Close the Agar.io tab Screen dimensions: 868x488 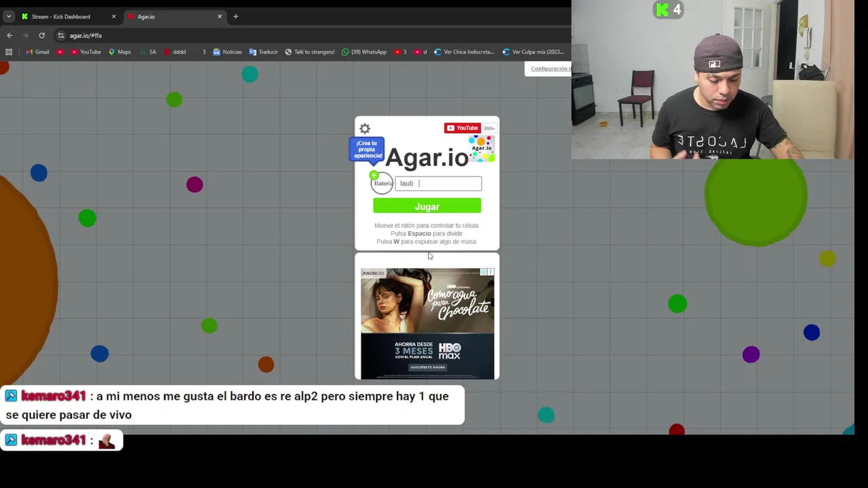click(x=220, y=16)
